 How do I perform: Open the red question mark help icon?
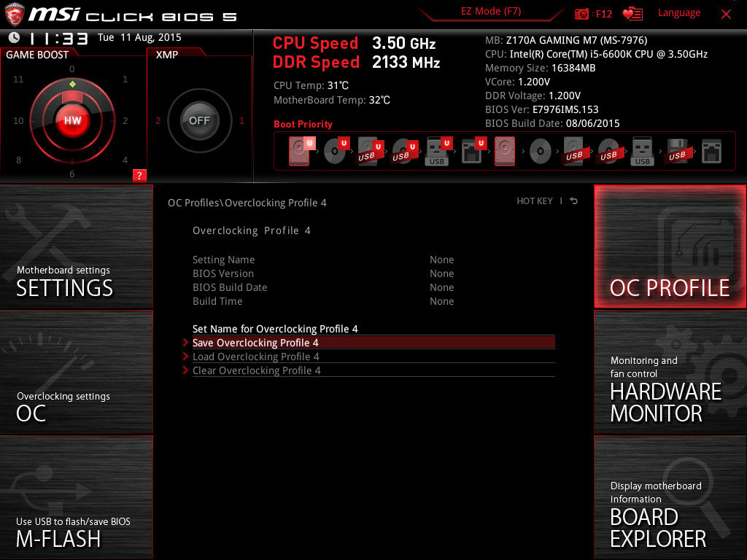[x=139, y=175]
